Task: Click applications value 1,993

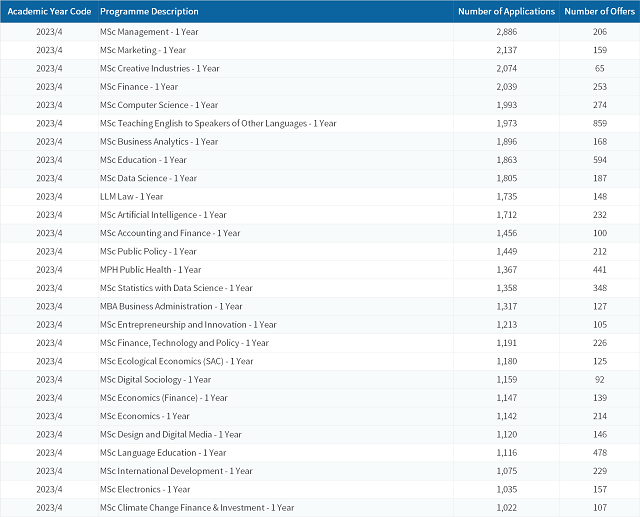Action: [507, 105]
